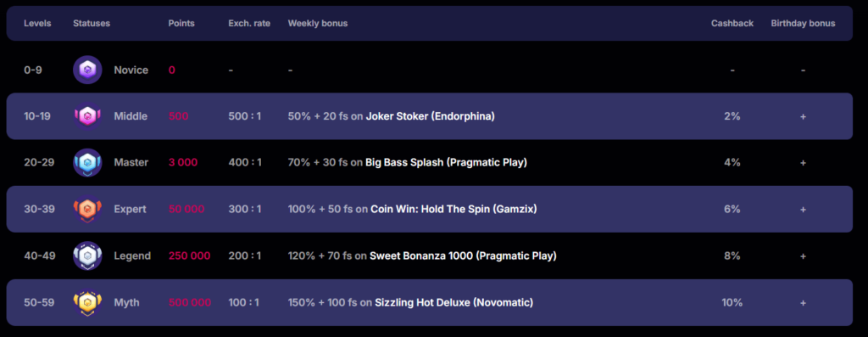Open Coin Win: Hold The Spin link
The width and height of the screenshot is (868, 337).
pos(454,210)
